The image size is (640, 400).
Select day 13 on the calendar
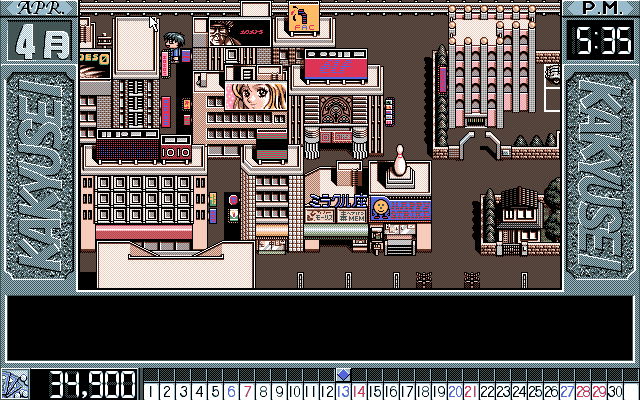pos(343,391)
